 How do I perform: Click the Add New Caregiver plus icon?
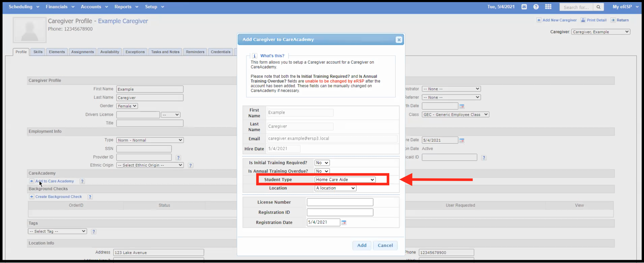[x=539, y=20]
